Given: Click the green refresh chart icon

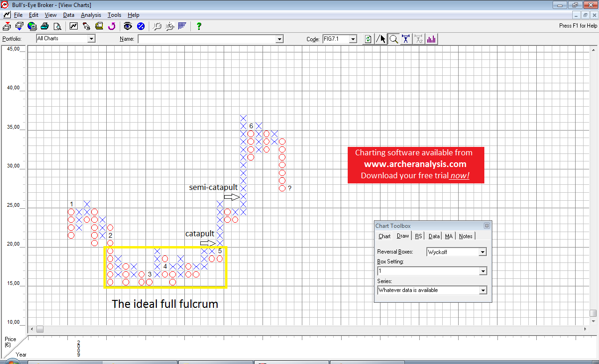Looking at the screenshot, I should click(368, 39).
